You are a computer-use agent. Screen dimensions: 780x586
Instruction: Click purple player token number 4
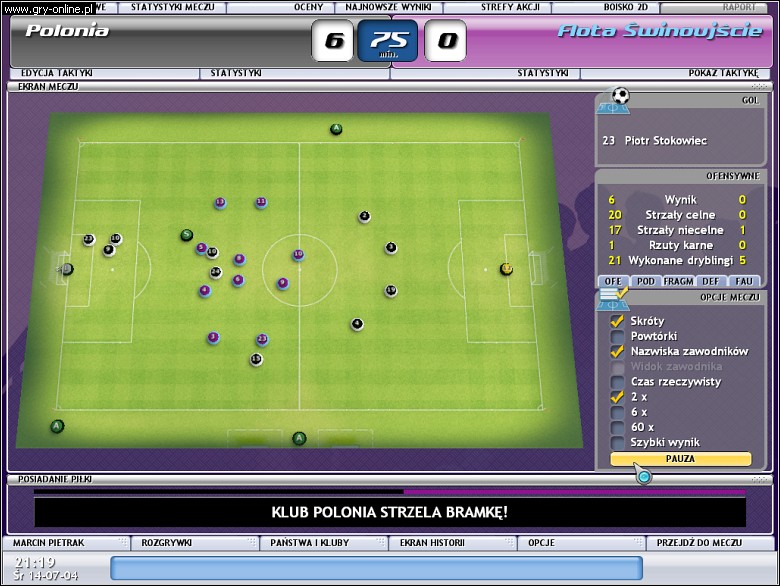[204, 291]
